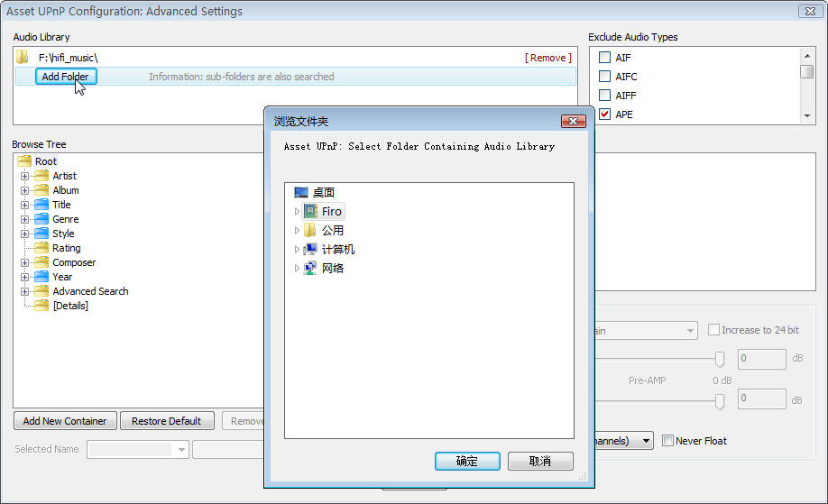Click the Artist folder icon
This screenshot has height=504, width=828.
click(41, 176)
